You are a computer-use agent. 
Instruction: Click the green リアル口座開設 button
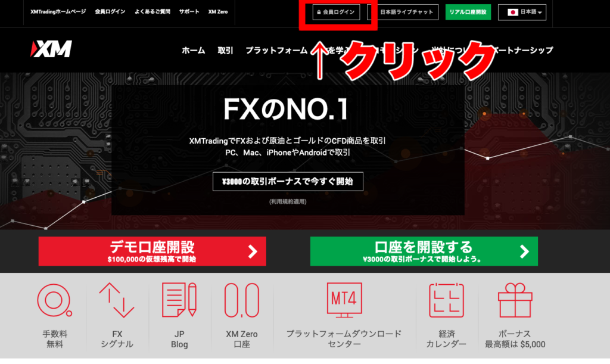(468, 12)
